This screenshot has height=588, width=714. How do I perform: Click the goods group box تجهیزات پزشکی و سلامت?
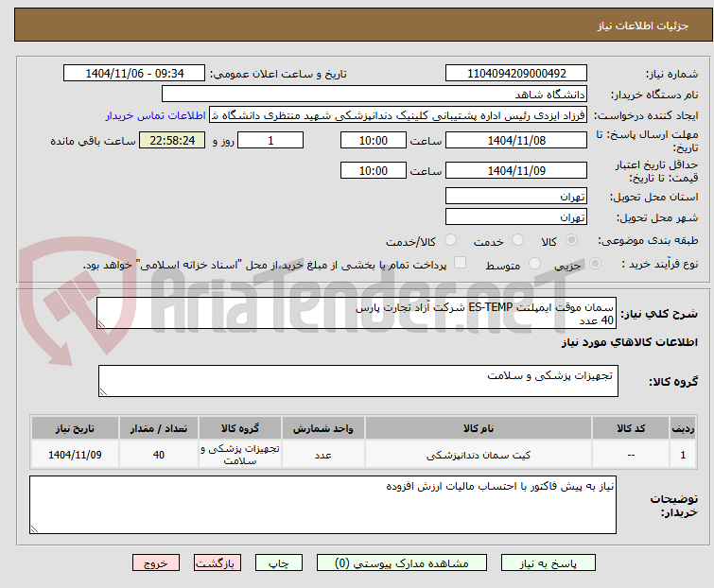coord(358,381)
